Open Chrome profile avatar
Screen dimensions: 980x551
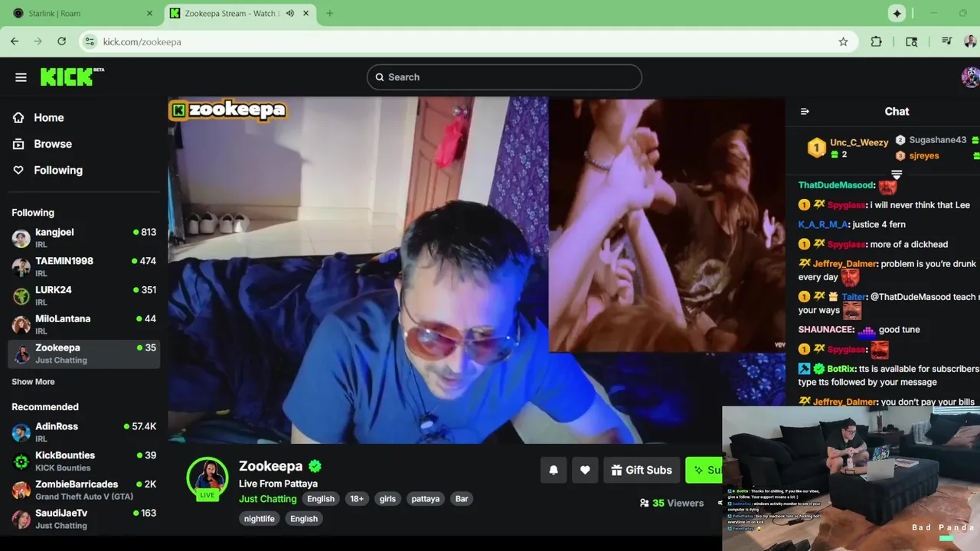coord(970,41)
